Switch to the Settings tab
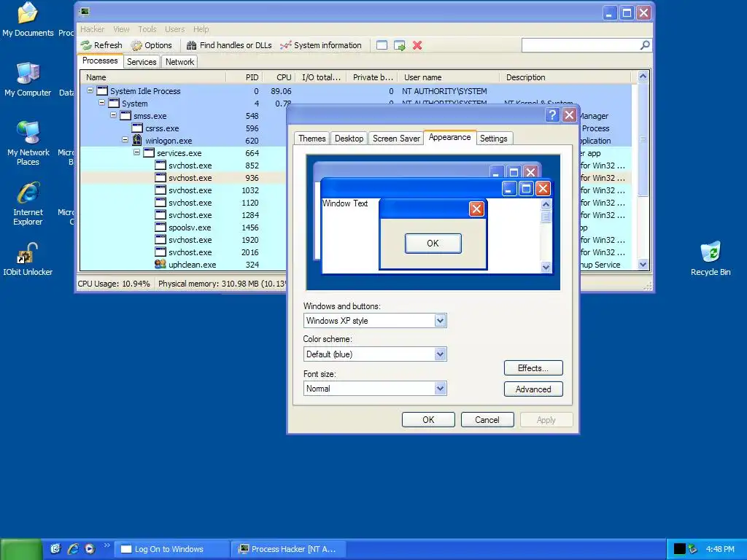Image resolution: width=747 pixels, height=560 pixels. point(494,139)
